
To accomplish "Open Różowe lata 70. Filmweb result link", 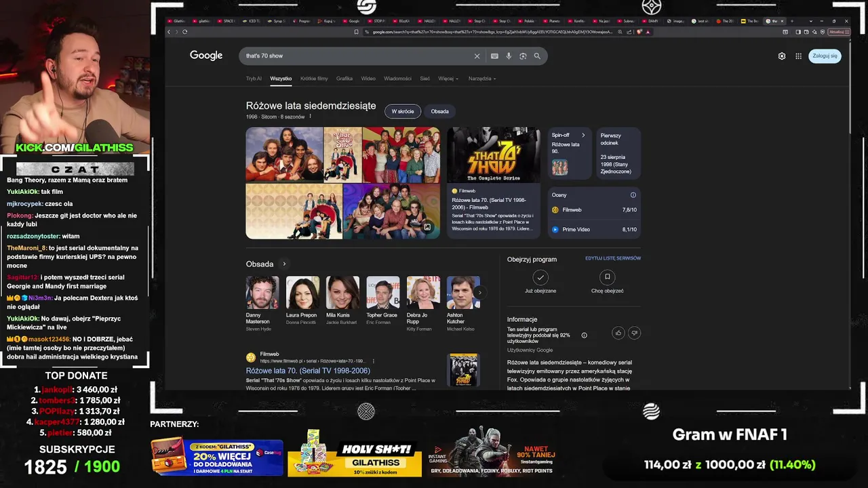I will click(308, 371).
